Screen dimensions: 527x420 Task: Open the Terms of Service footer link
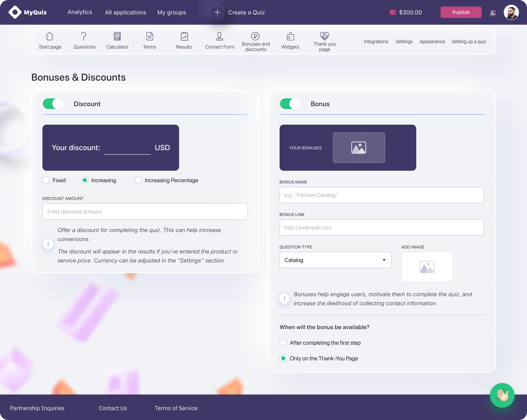tap(176, 408)
